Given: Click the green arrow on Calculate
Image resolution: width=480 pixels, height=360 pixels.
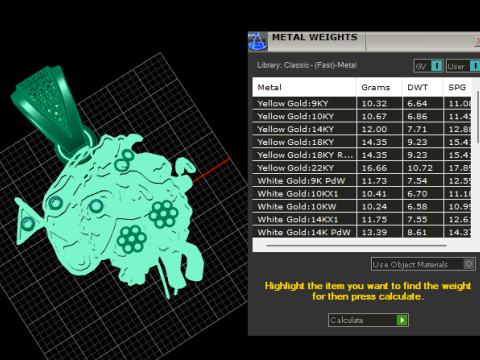Looking at the screenshot, I should 402,320.
